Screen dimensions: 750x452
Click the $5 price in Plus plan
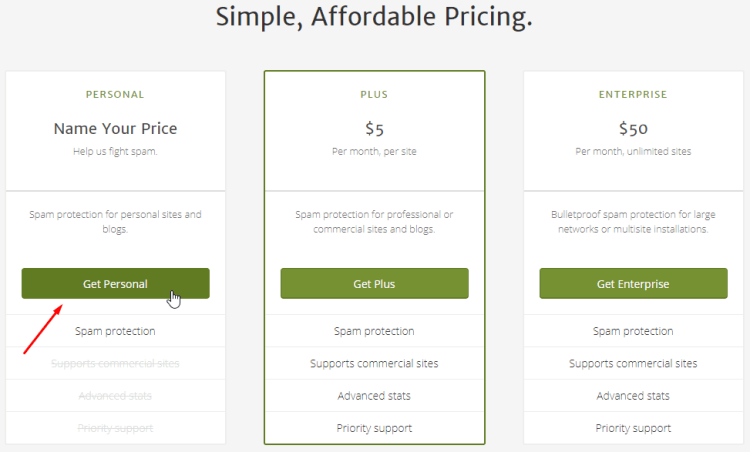click(x=374, y=128)
